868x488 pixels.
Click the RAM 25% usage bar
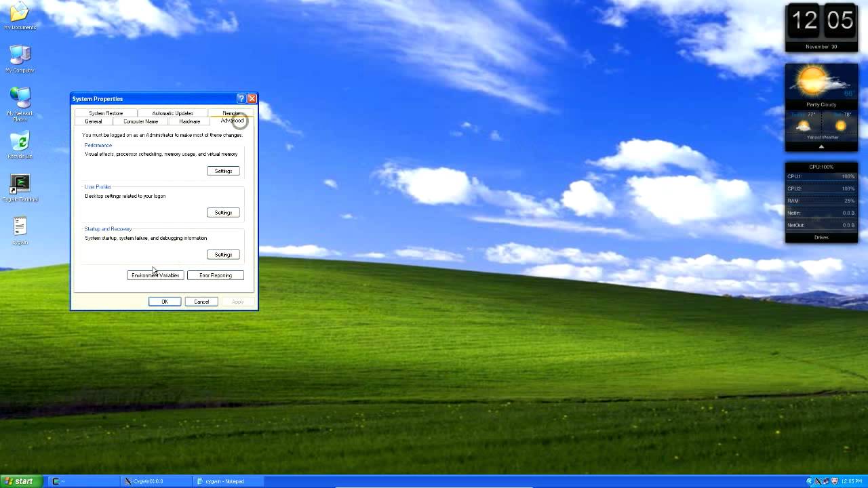(x=821, y=201)
